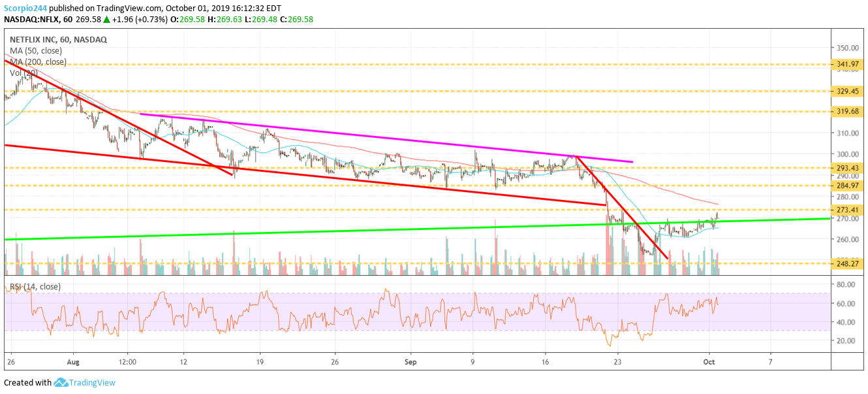
Task: Click the 319.68 price level label
Action: point(848,111)
